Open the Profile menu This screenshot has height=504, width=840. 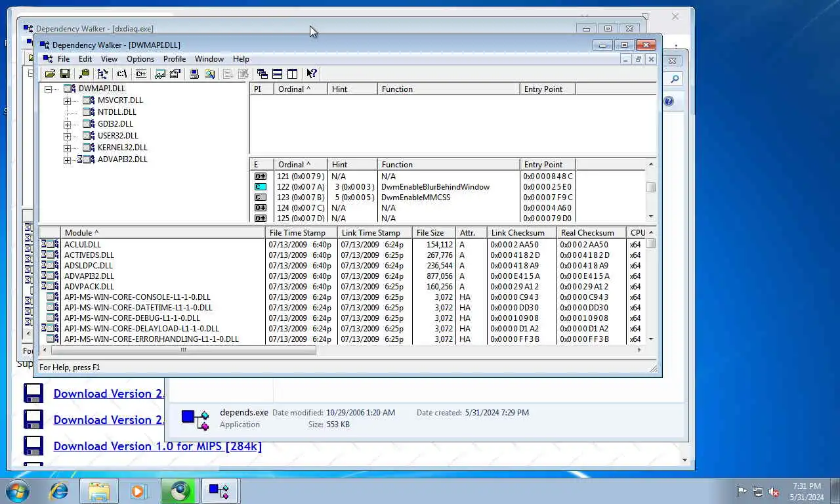click(175, 59)
